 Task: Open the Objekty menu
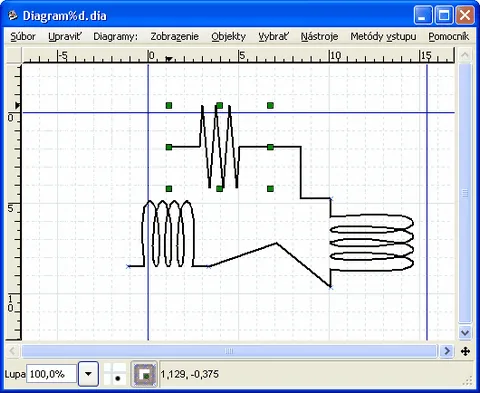click(229, 36)
